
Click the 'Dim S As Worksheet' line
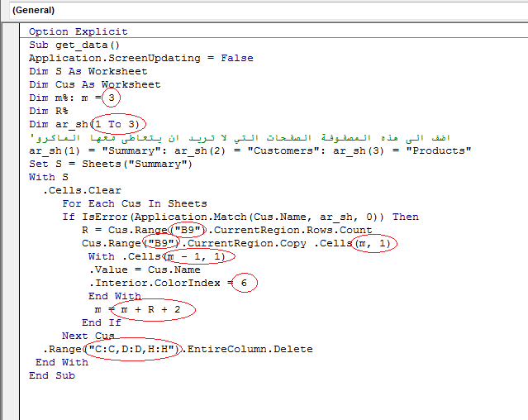tap(88, 71)
